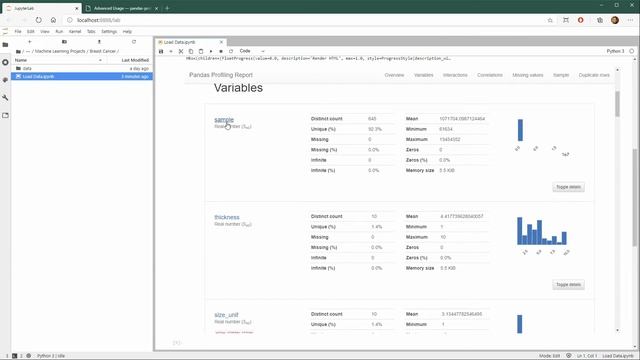Open browser collections icon
The width and height of the screenshot is (640, 360).
point(600,20)
